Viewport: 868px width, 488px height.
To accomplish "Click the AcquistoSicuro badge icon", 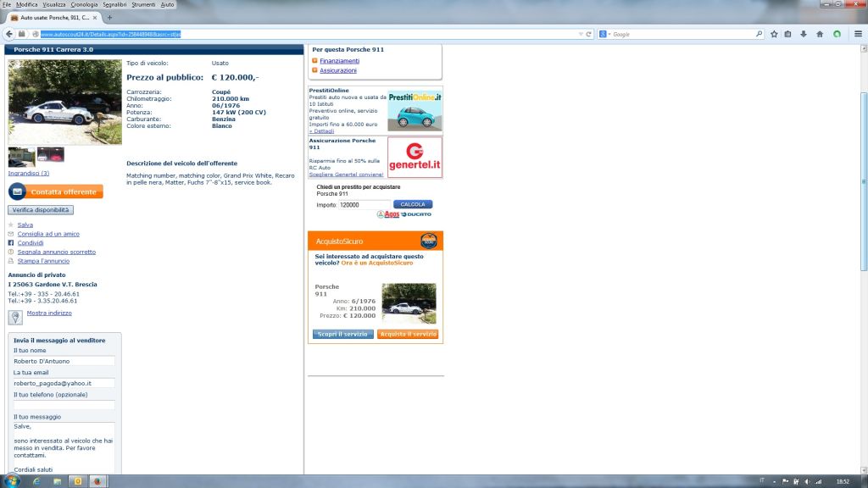I will coord(428,241).
